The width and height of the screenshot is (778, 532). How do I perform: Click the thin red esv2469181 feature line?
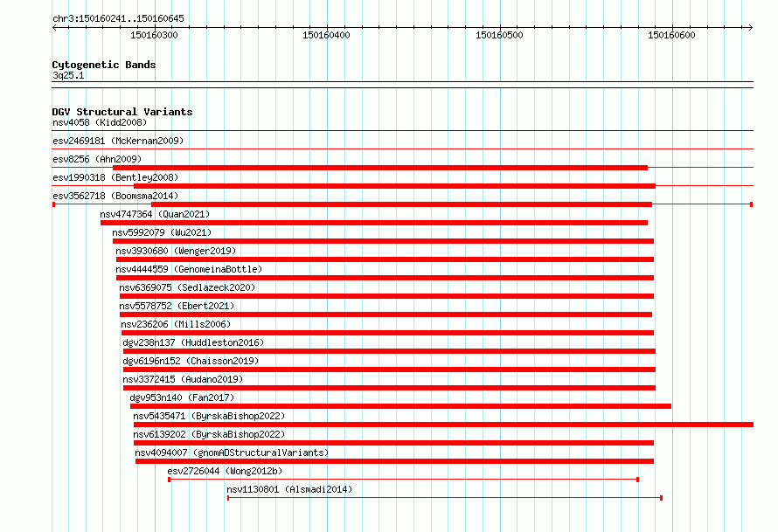(402, 149)
